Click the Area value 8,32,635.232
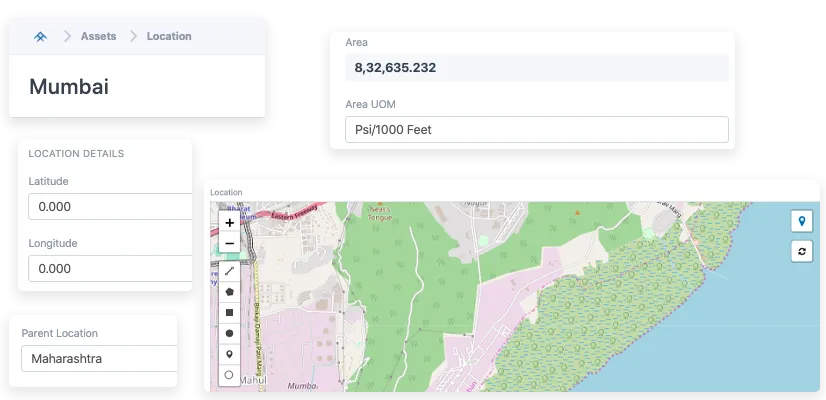826x400 pixels. (x=395, y=68)
